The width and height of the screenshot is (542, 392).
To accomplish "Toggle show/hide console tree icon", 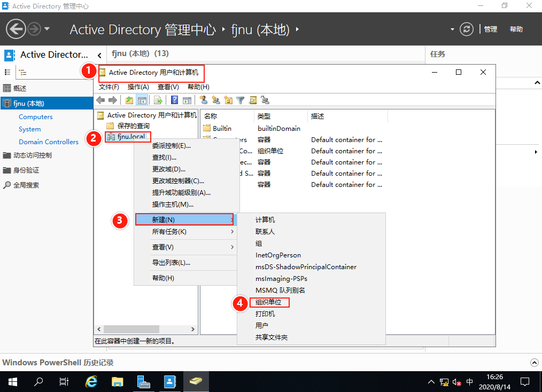I will pyautogui.click(x=142, y=100).
